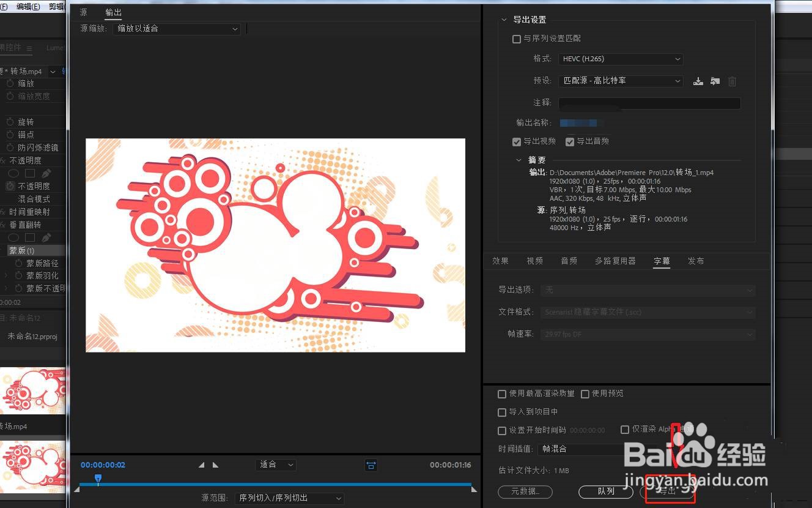This screenshot has width=812, height=508.
Task: Open the 适合 zoom level dropdown
Action: 276,465
